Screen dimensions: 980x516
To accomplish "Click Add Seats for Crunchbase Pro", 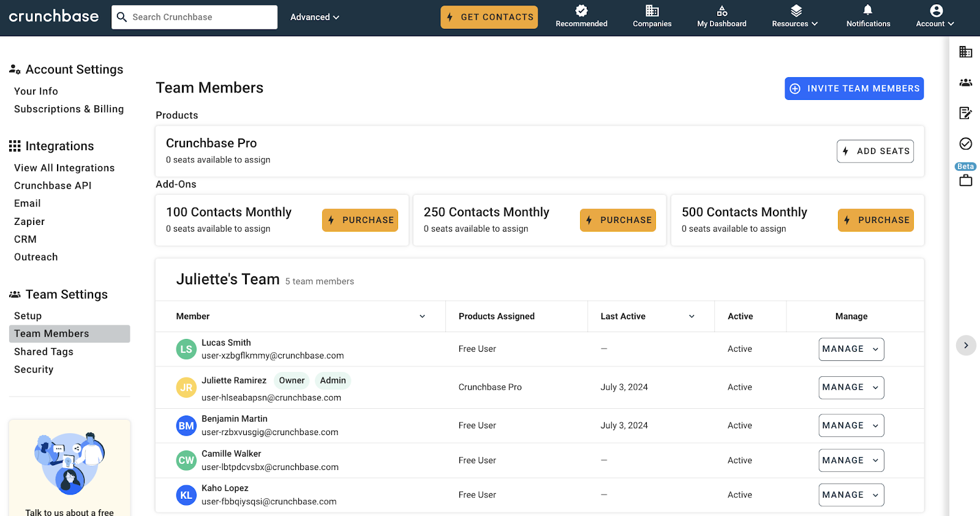I will (x=875, y=151).
